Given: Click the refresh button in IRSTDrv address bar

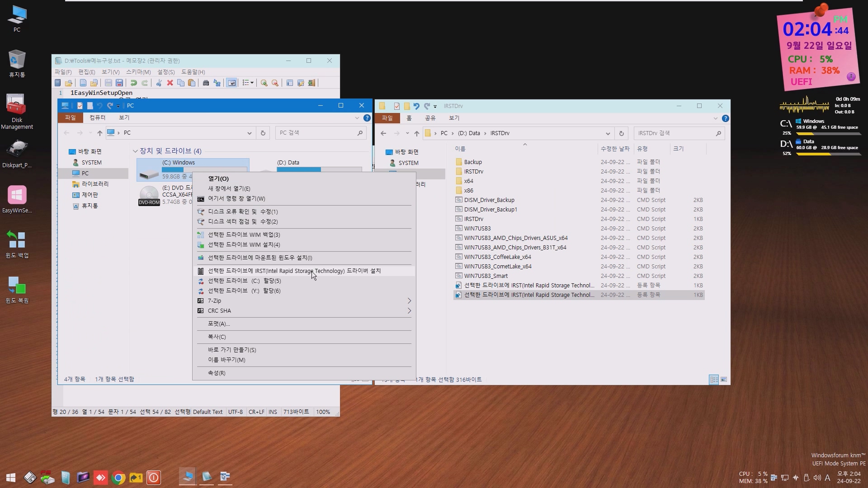Looking at the screenshot, I should pos(621,133).
